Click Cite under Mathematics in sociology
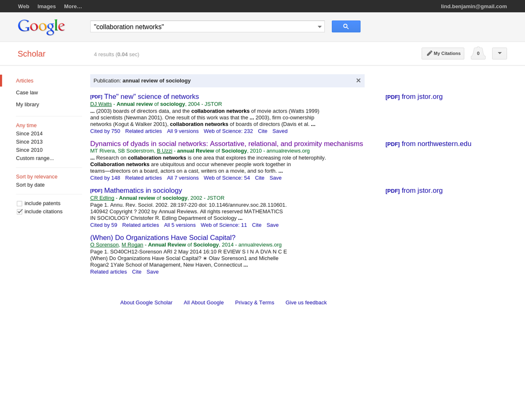 coord(257,225)
